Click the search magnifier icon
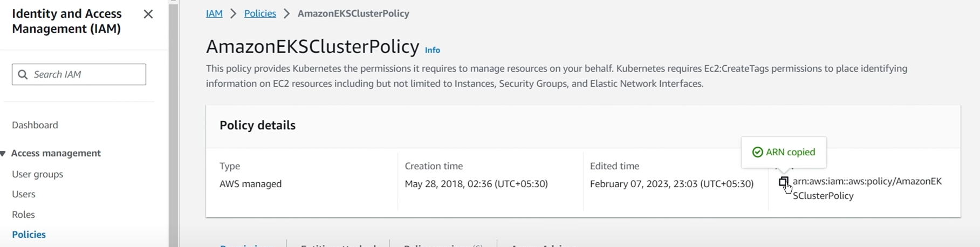 pyautogui.click(x=23, y=74)
